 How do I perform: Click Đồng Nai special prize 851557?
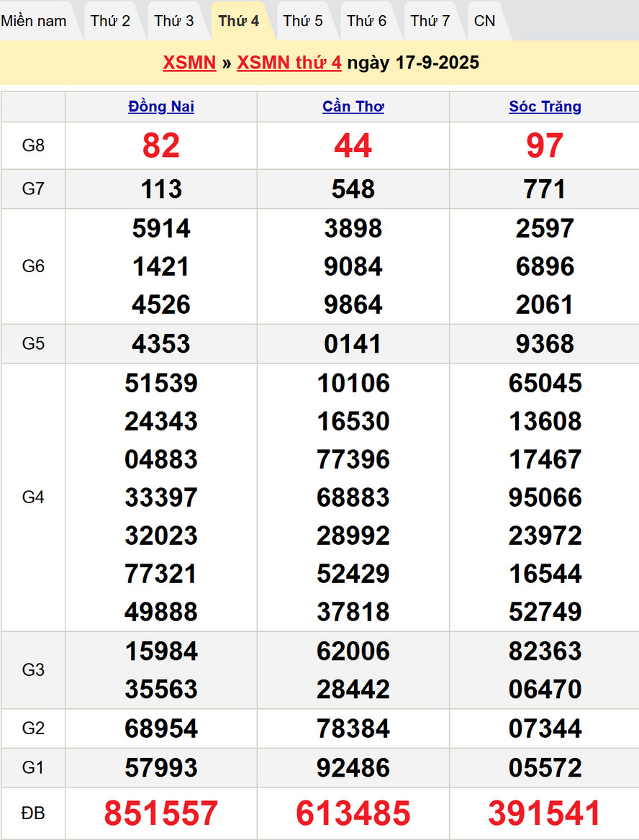tap(161, 813)
